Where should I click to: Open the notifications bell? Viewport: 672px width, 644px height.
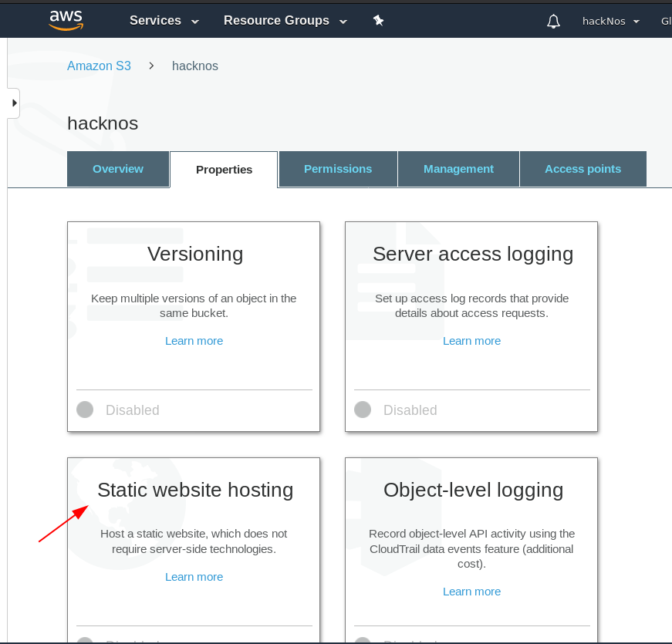pos(553,21)
